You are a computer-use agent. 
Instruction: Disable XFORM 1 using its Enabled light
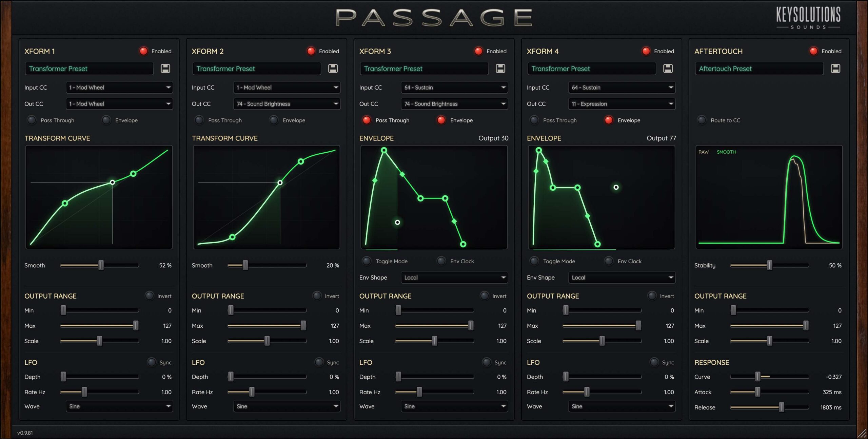[143, 51]
